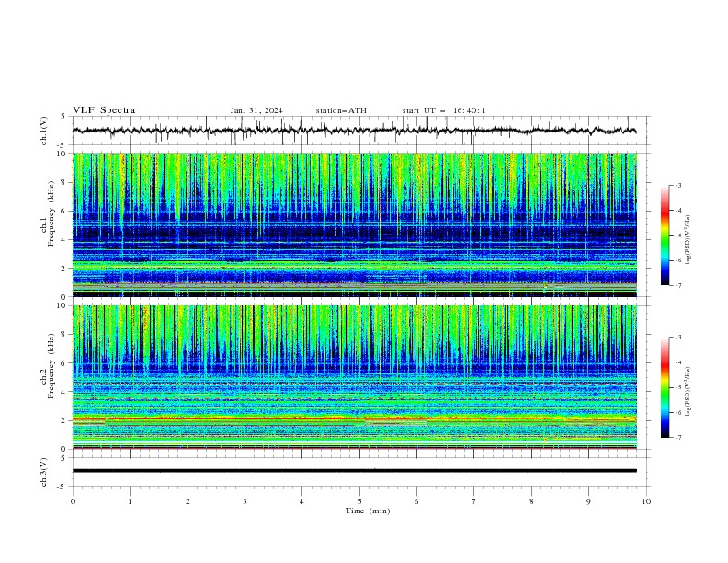The width and height of the screenshot is (728, 563).
Task: Select the "start UT = 16:40:1" header text
Action: (x=444, y=110)
